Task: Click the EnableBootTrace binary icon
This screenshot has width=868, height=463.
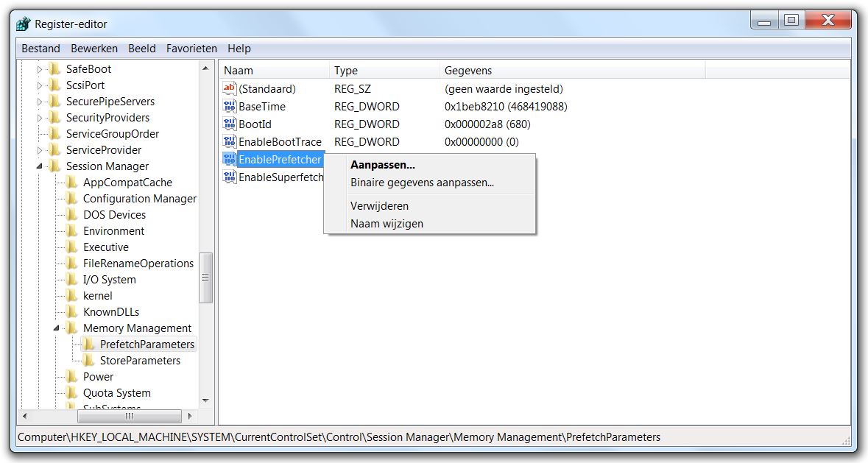Action: [x=229, y=141]
